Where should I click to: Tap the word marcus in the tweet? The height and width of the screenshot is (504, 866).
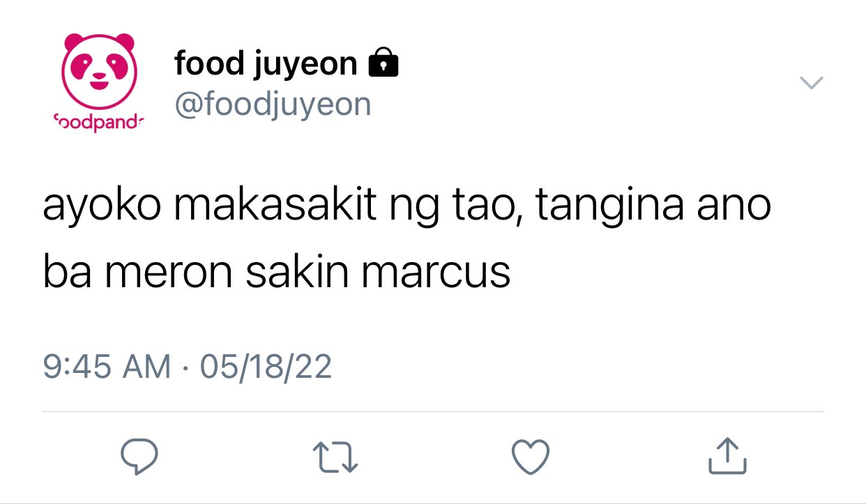coord(436,273)
